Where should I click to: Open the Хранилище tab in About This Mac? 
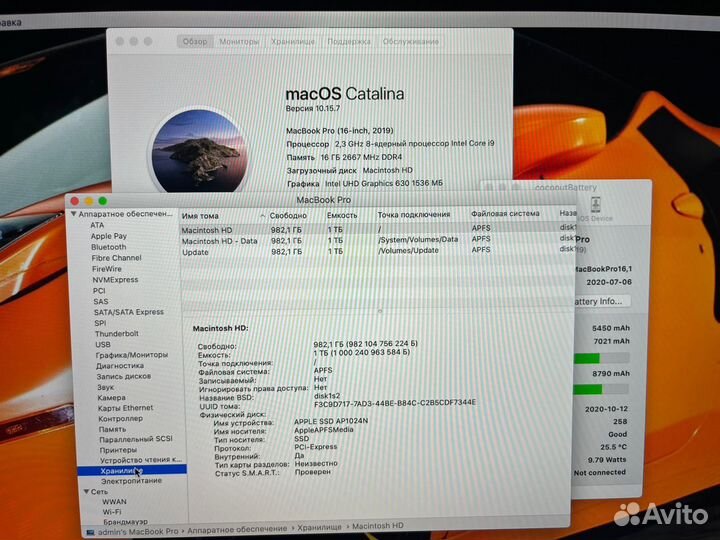click(x=292, y=42)
